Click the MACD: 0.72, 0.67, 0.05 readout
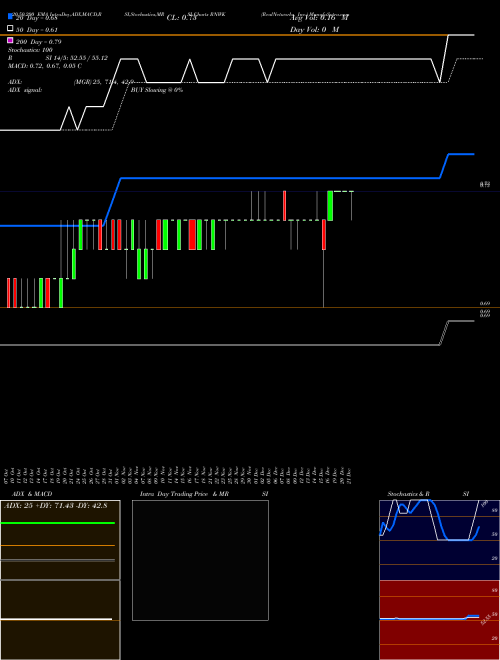 pos(45,66)
